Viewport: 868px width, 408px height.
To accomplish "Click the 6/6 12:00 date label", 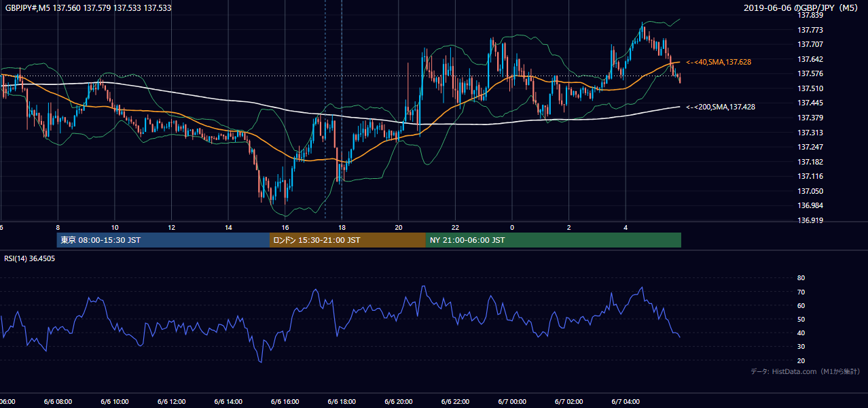I will pyautogui.click(x=170, y=402).
